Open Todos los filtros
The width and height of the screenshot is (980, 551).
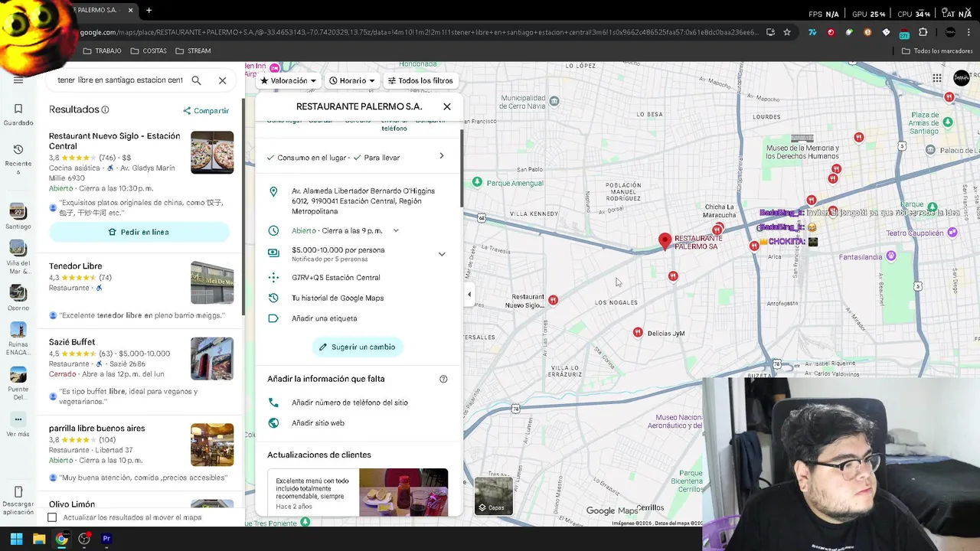coord(420,80)
